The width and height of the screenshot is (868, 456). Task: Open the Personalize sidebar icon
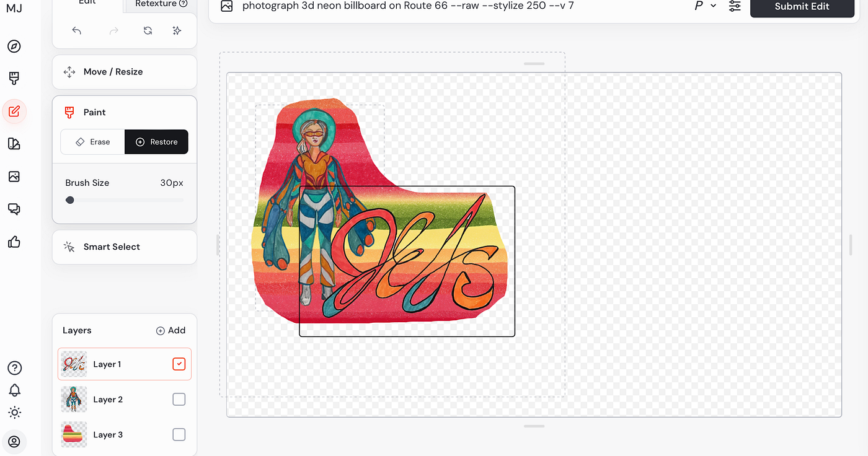click(x=14, y=144)
